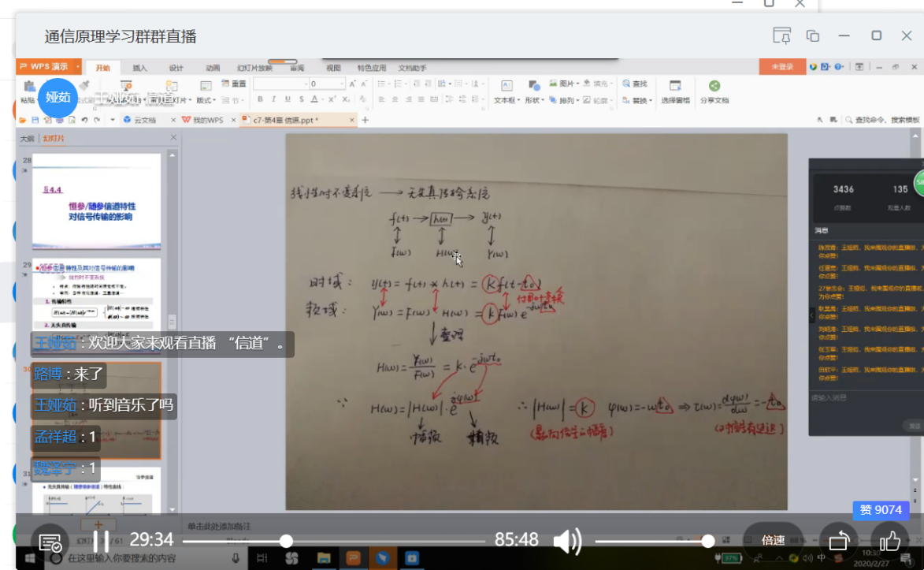Screen dimensions: 924x570
Task: Click the picture-in-picture window icon
Action: [x=813, y=35]
